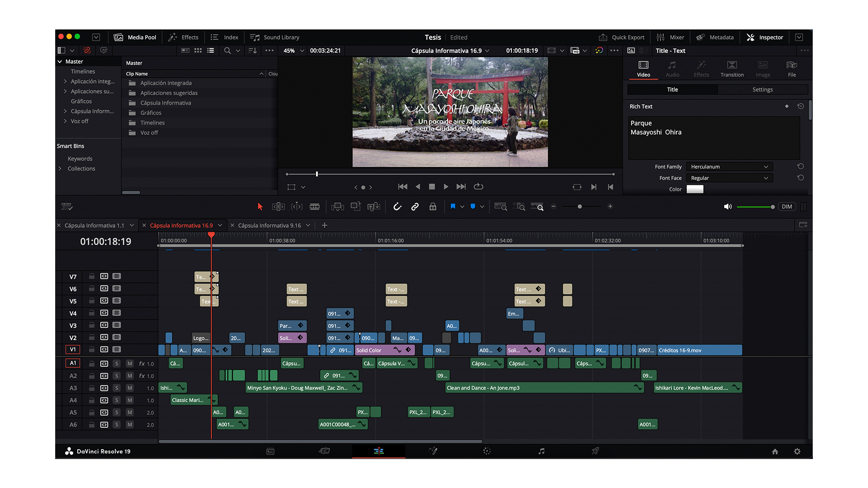Open the Sound Library panel

pos(274,37)
